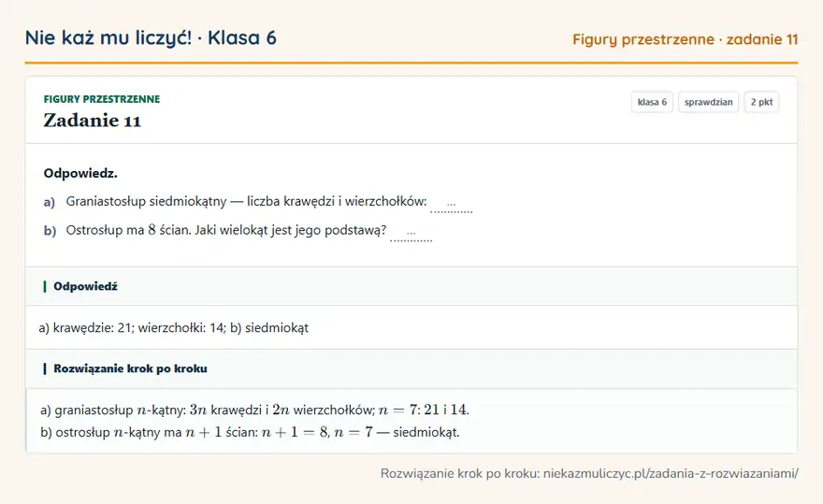Click question a) about graniastosłup siedmiokątny

(x=246, y=202)
